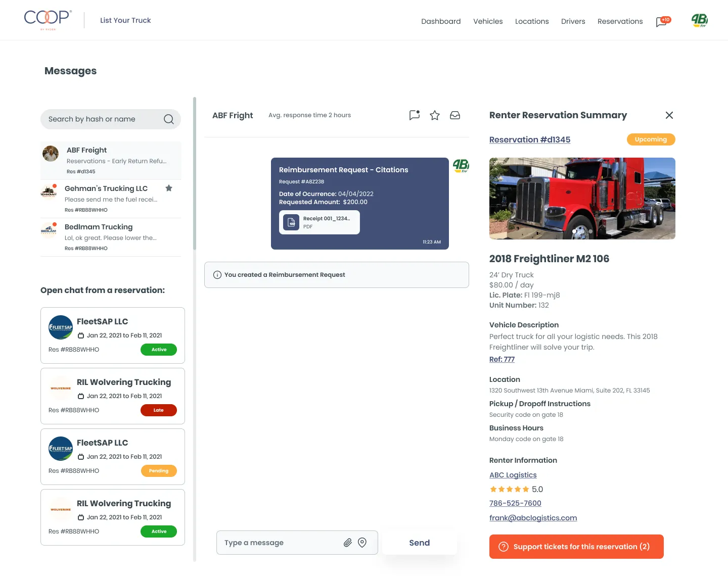Go to the Reservations menu
Viewport: 728px width, 583px height.
(x=620, y=21)
